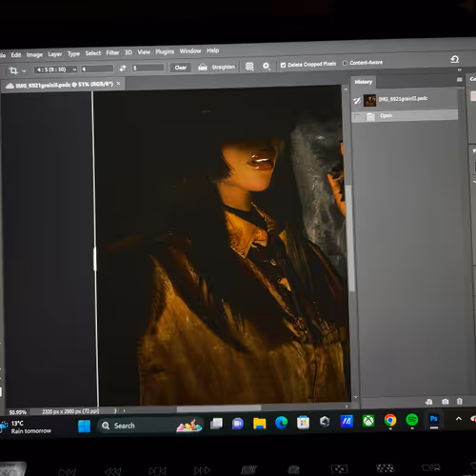Open the 4:5 (8:10) aspect ratio dropdown
The image size is (476, 476).
click(x=55, y=69)
